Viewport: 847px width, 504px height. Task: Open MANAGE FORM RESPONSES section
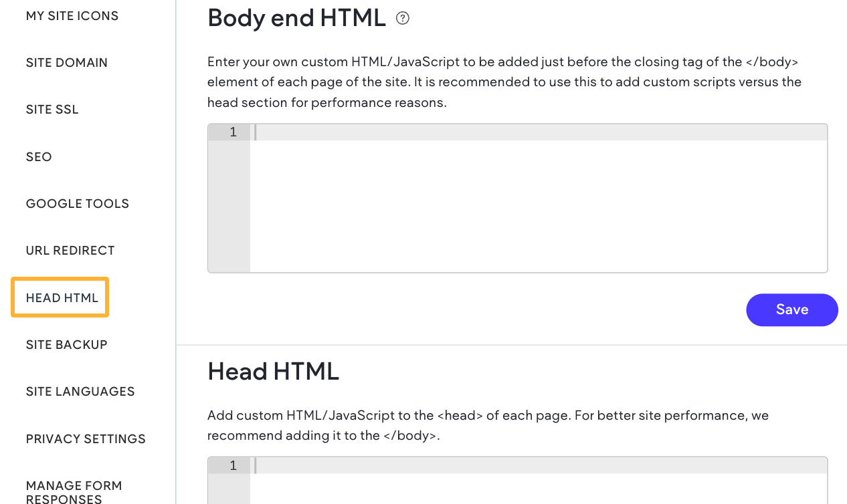click(74, 492)
